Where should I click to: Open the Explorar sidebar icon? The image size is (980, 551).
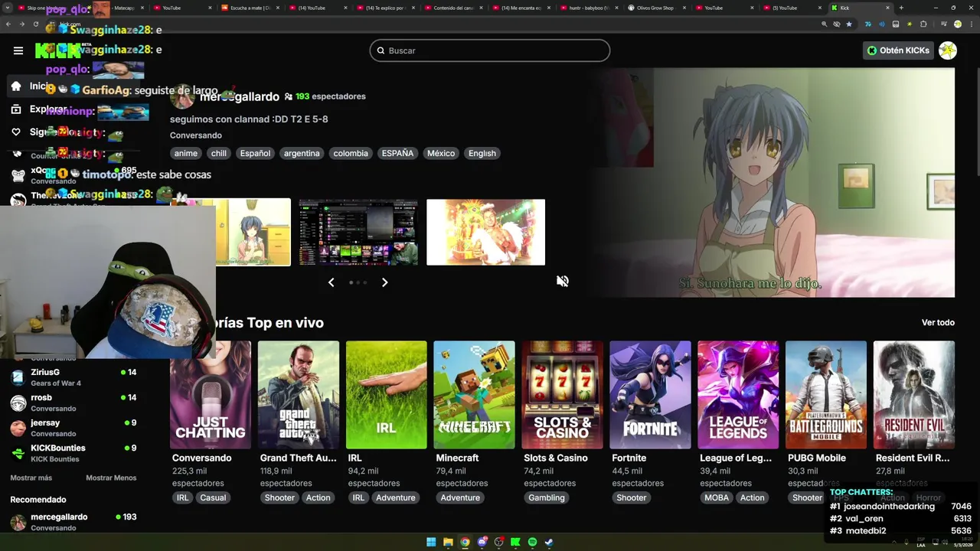16,109
